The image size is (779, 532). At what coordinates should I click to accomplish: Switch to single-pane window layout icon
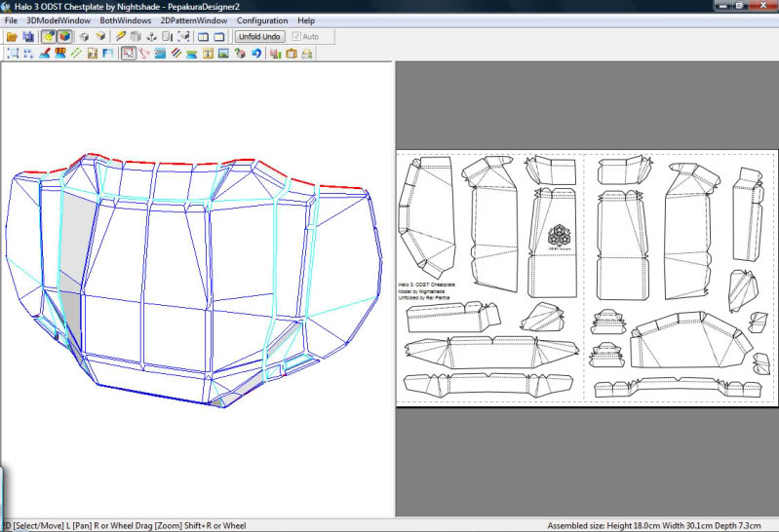pyautogui.click(x=219, y=36)
